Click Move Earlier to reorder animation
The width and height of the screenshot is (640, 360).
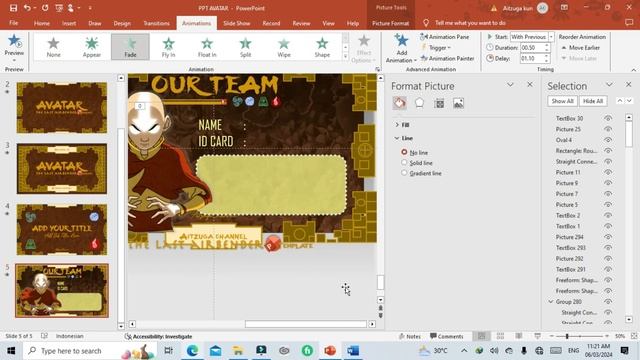click(581, 48)
